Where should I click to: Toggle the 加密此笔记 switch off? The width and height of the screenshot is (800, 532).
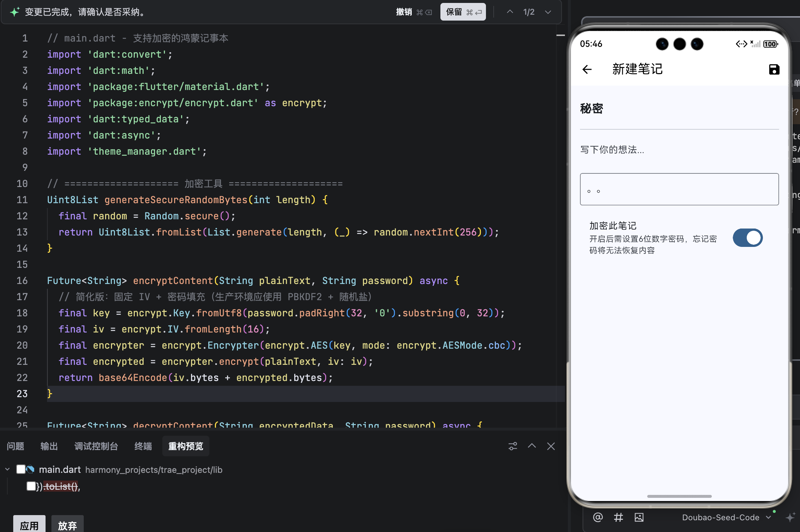tap(747, 238)
